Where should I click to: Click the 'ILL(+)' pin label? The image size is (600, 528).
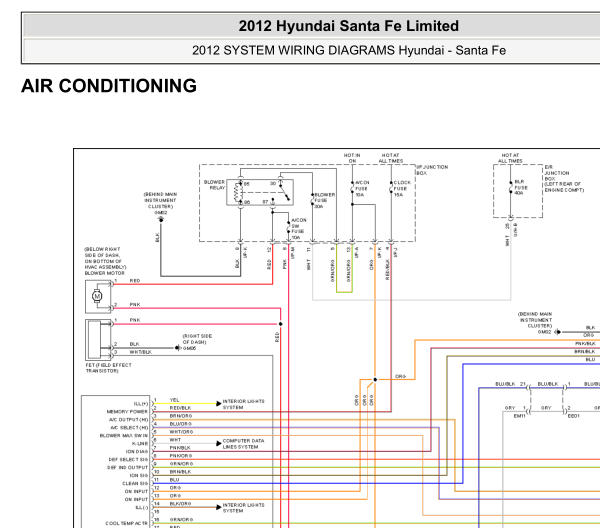pos(141,404)
